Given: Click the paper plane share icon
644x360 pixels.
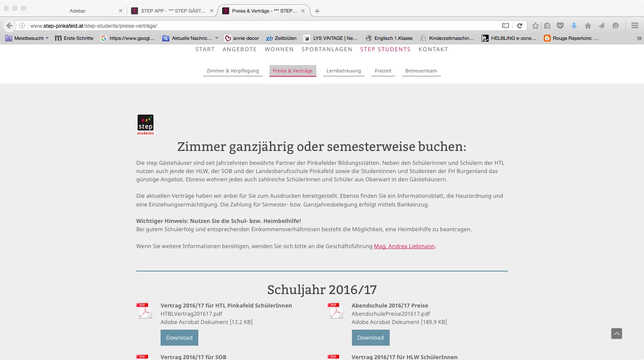Looking at the screenshot, I should click(601, 26).
